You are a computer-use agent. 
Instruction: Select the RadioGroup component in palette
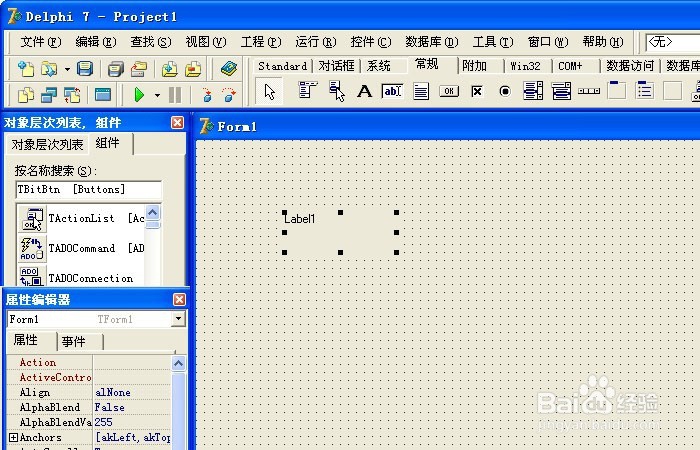click(645, 91)
